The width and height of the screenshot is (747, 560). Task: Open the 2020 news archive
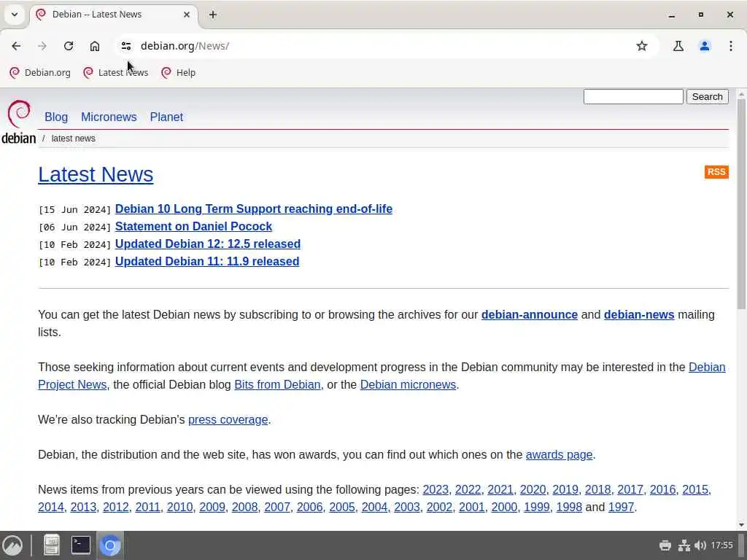pyautogui.click(x=533, y=489)
